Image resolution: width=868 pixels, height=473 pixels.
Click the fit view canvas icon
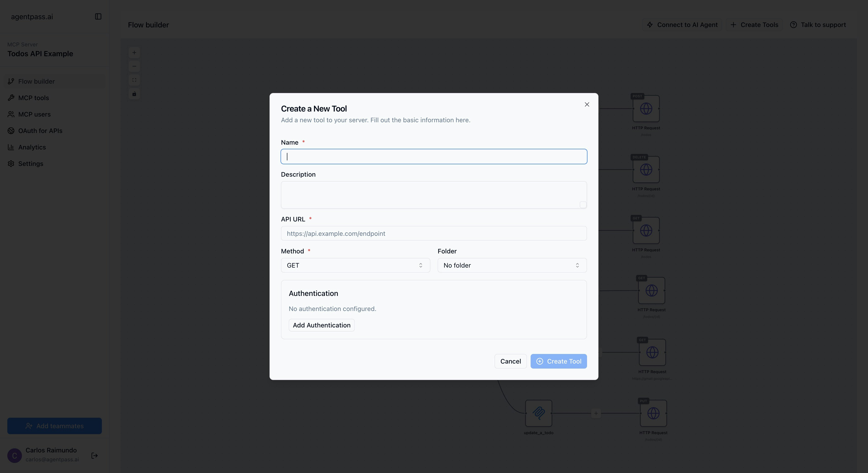point(134,80)
